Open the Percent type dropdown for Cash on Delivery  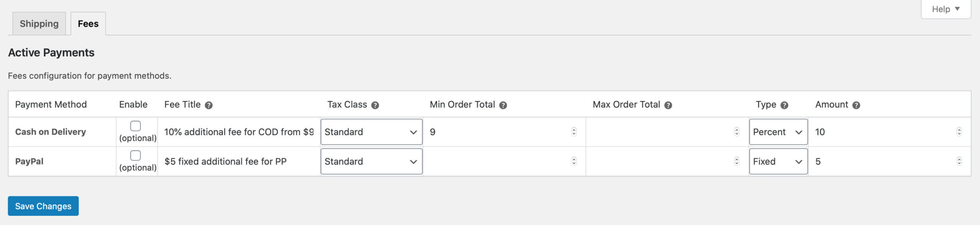[778, 132]
